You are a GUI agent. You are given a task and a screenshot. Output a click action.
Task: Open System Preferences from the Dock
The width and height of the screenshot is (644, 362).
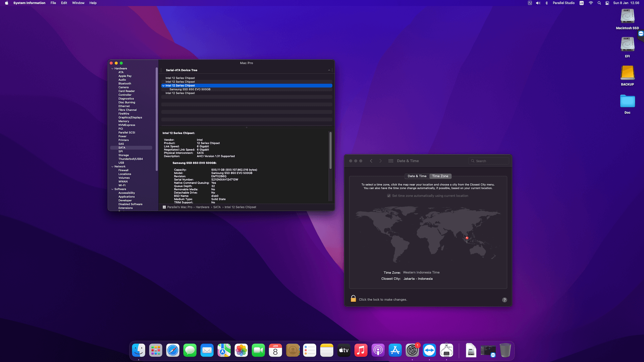412,350
